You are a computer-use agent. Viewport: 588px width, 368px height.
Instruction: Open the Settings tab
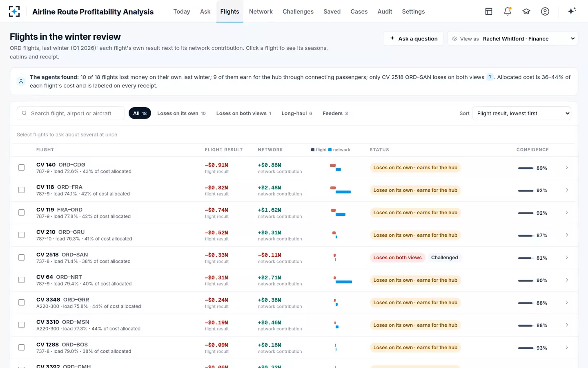pyautogui.click(x=413, y=11)
